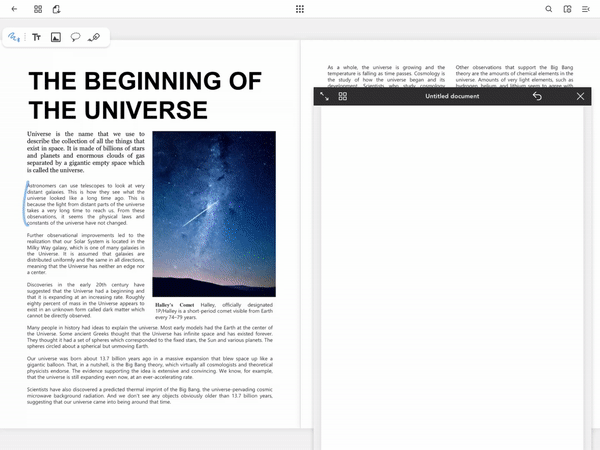This screenshot has height=450, width=600.
Task: Click the paragraph starting 'Further observational improvements'
Action: 86,254
